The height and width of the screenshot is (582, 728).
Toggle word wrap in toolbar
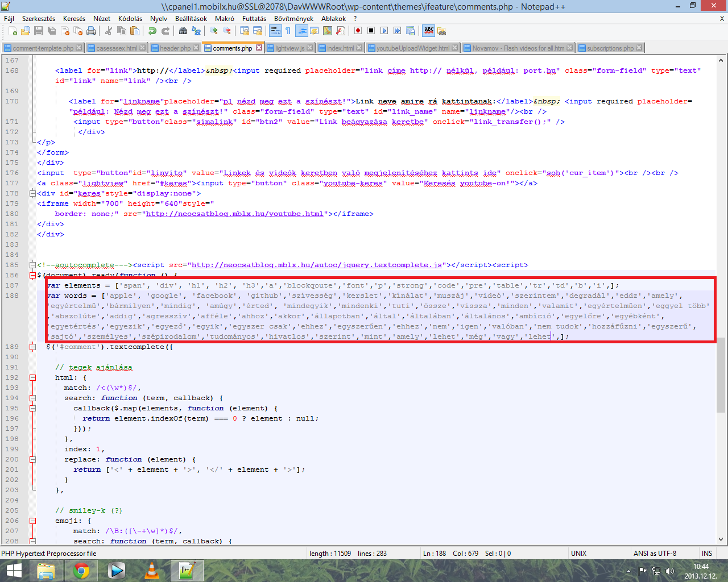(275, 31)
